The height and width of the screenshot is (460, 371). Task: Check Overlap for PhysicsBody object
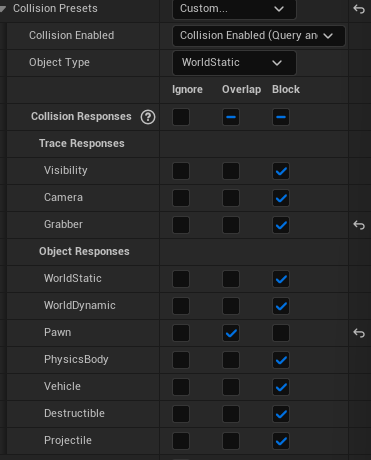[231, 360]
